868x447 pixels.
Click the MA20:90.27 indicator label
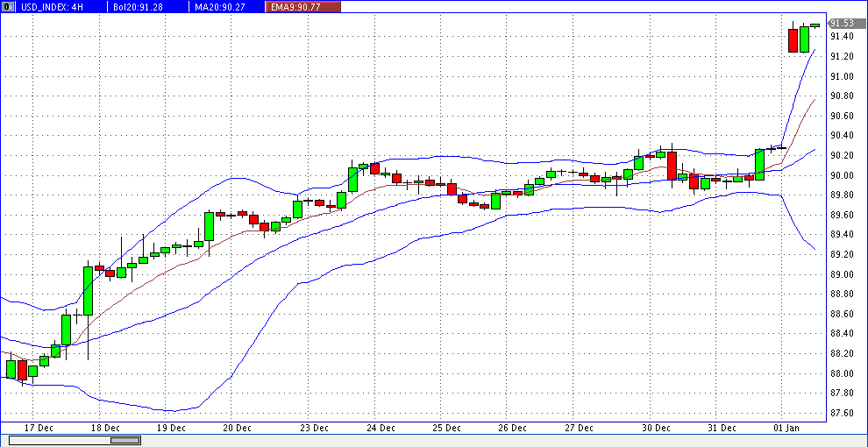point(219,7)
